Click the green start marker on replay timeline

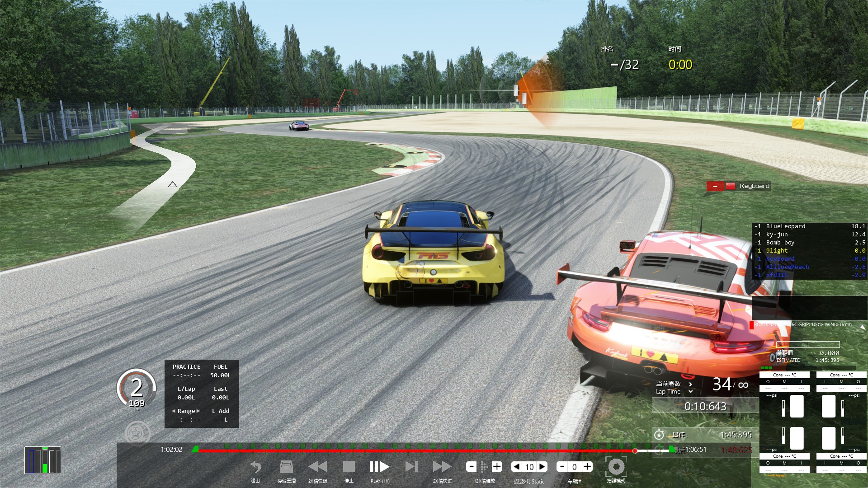pos(195,449)
